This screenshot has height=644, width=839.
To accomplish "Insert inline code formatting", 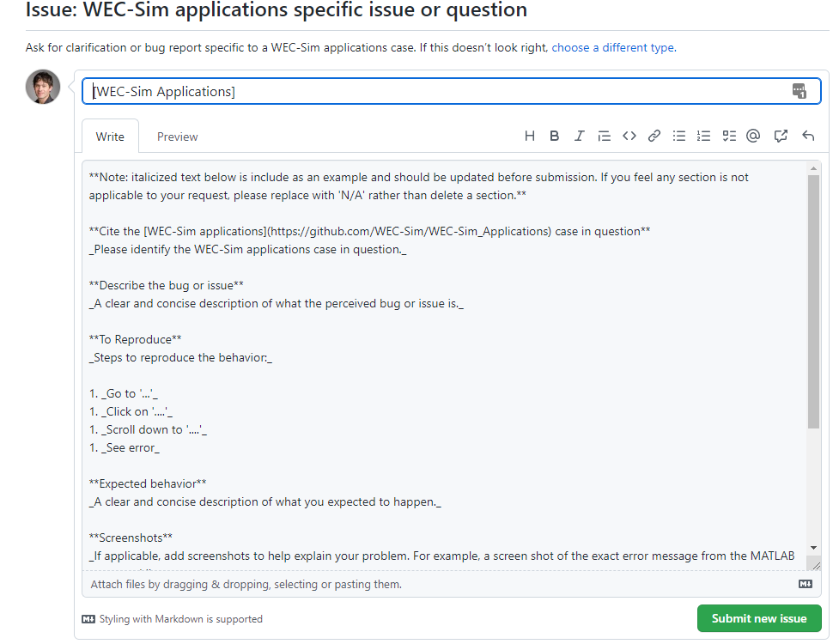I will 629,135.
